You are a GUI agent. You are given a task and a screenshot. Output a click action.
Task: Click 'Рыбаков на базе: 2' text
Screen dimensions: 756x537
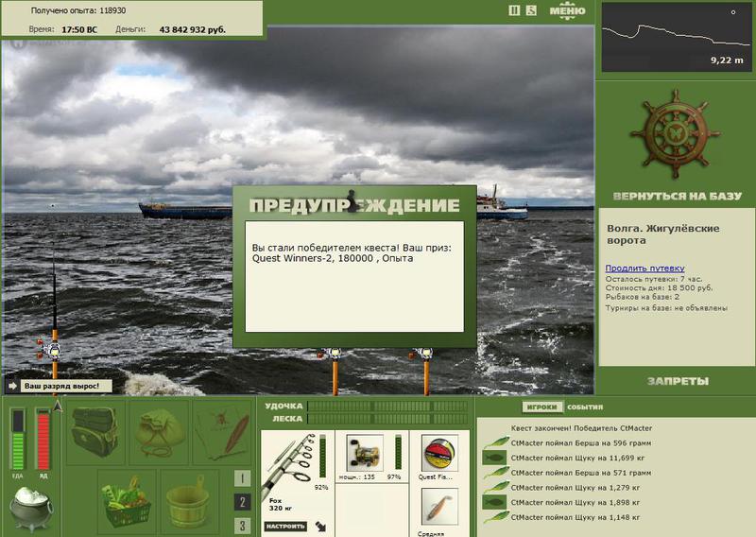click(643, 297)
